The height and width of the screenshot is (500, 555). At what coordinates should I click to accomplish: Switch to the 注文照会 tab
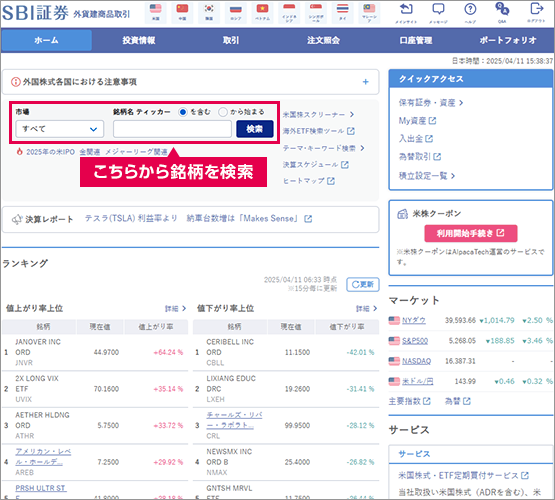pos(324,40)
